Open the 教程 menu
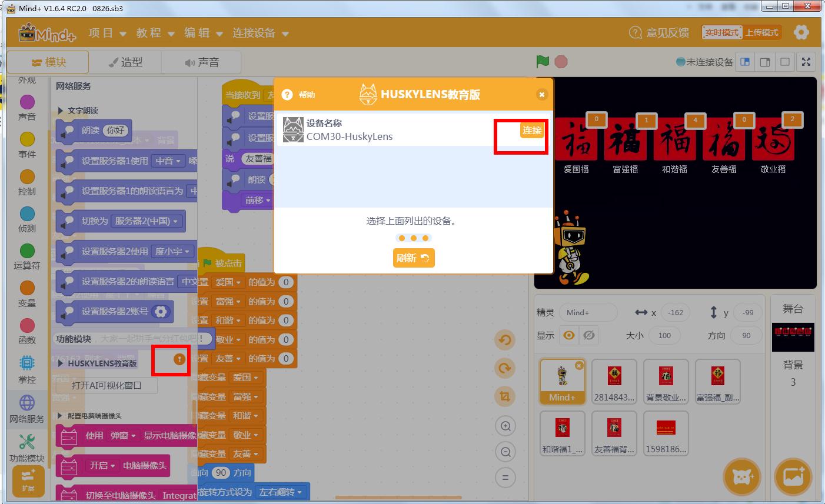This screenshot has height=504, width=825. point(155,33)
